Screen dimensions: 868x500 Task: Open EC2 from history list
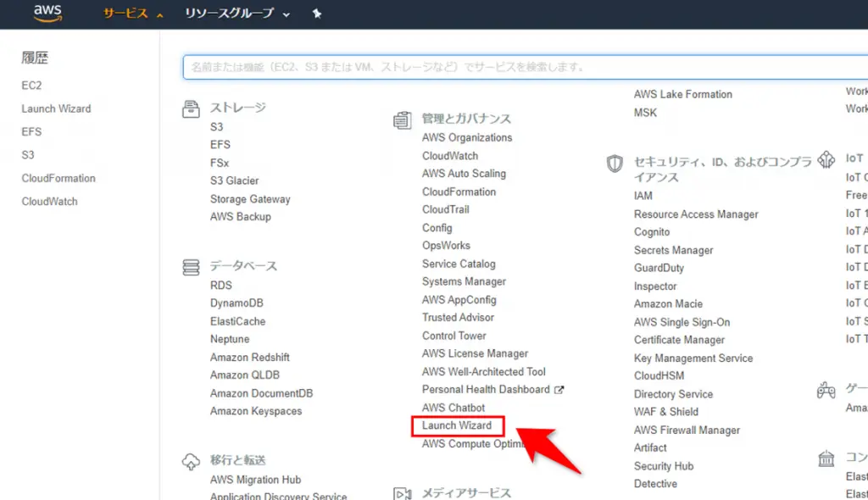click(x=31, y=86)
